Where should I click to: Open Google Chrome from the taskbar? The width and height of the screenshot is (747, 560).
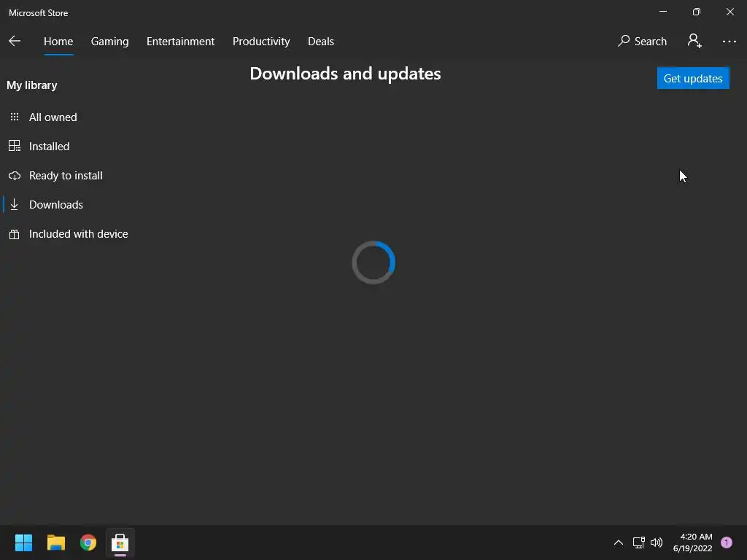[88, 542]
